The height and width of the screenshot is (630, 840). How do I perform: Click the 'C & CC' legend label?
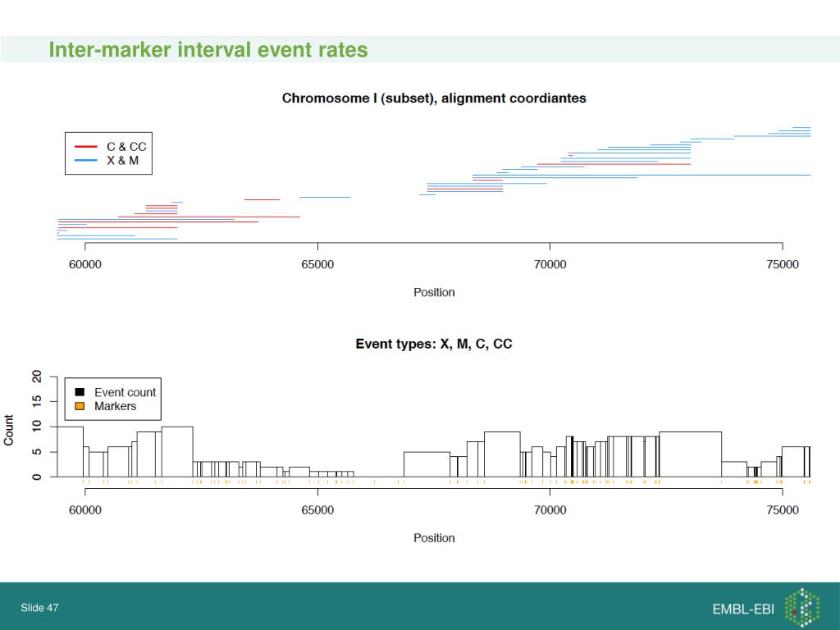(126, 147)
